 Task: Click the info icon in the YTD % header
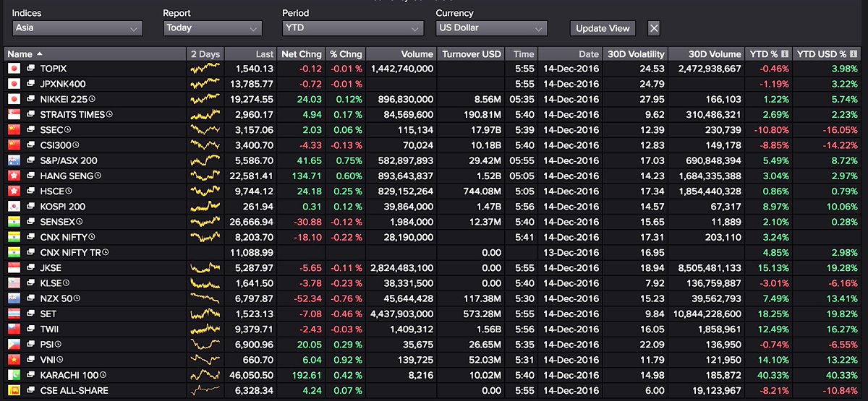coord(784,53)
